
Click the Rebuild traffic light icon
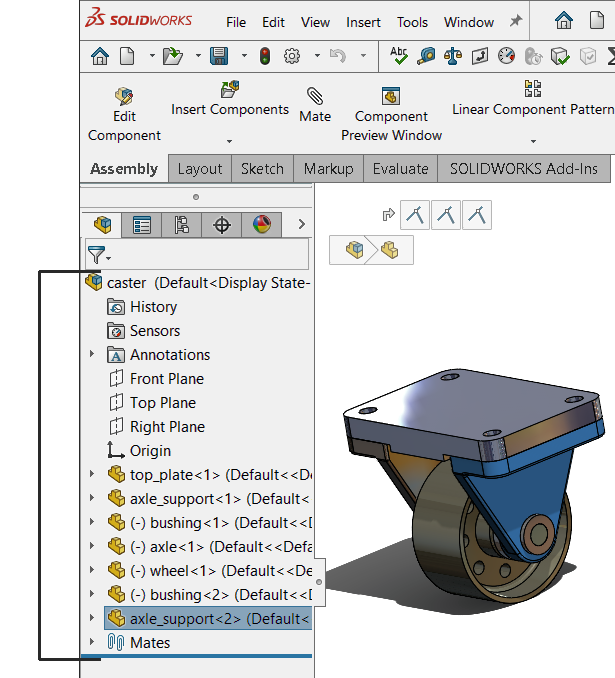[264, 56]
